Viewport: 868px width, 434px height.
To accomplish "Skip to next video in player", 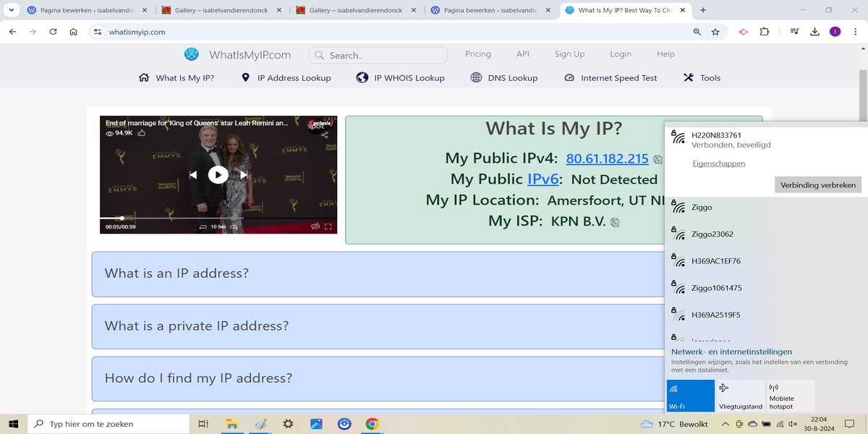I will pos(244,174).
